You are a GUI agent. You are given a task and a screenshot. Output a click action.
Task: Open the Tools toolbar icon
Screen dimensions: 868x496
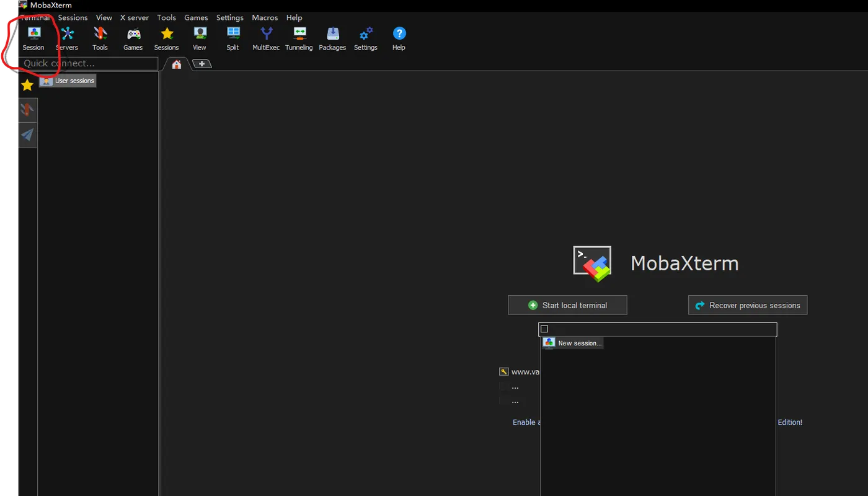click(x=100, y=38)
